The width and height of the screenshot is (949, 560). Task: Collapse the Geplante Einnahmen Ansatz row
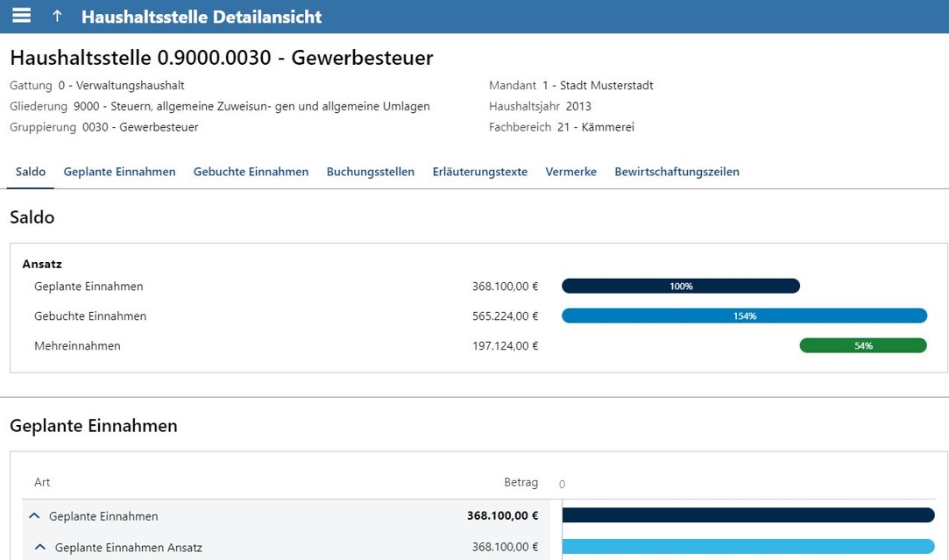[x=40, y=548]
